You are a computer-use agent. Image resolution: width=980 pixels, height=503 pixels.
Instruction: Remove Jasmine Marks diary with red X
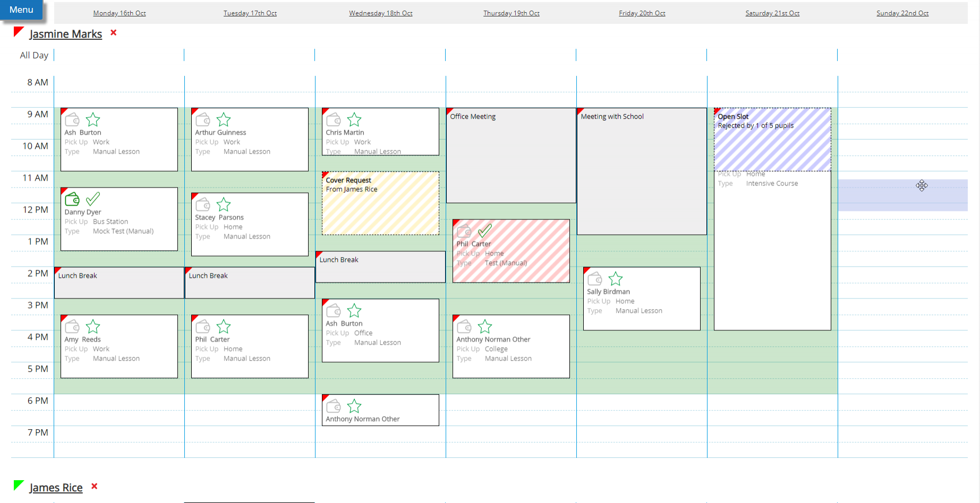113,33
